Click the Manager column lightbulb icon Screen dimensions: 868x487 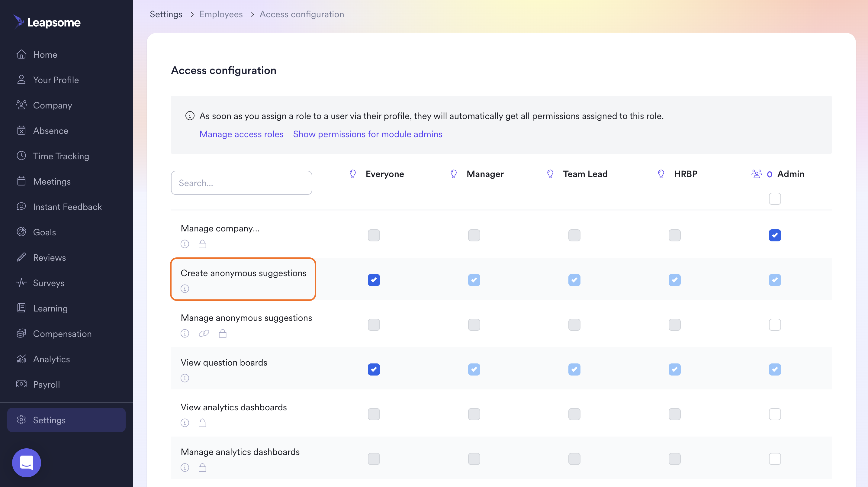(454, 174)
